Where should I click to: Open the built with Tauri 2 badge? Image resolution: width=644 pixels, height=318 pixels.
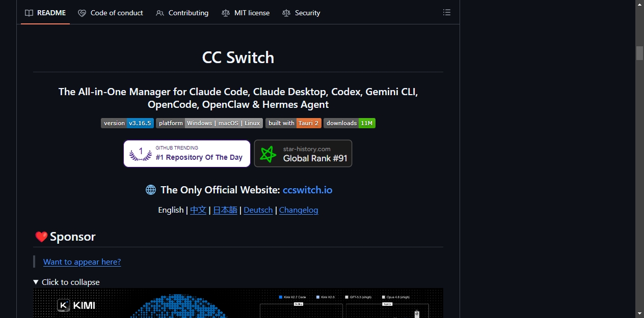pos(293,123)
